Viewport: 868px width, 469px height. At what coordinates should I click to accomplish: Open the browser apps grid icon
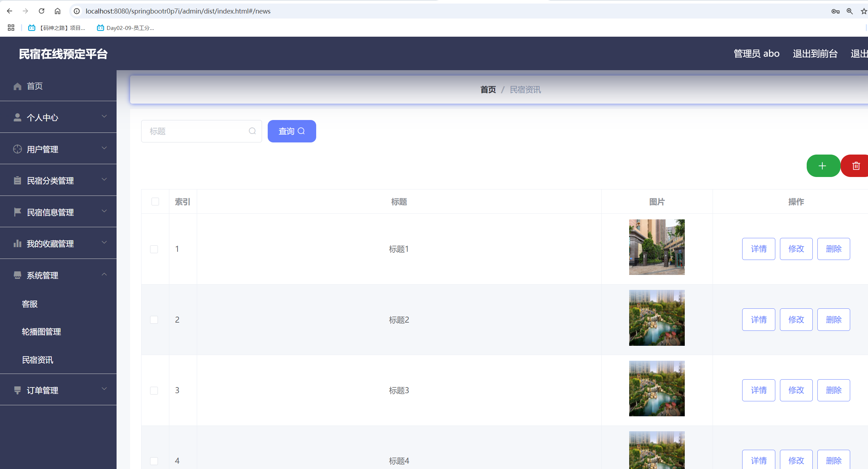tap(11, 28)
